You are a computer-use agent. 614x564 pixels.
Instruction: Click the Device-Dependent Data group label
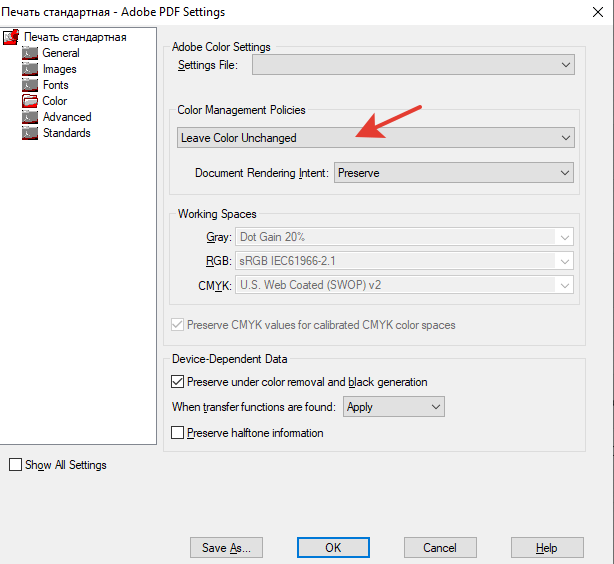(x=229, y=359)
